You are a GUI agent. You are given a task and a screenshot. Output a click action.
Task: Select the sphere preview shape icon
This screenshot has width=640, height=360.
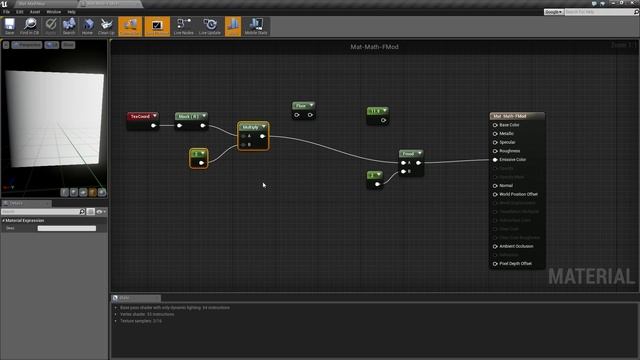point(74,192)
